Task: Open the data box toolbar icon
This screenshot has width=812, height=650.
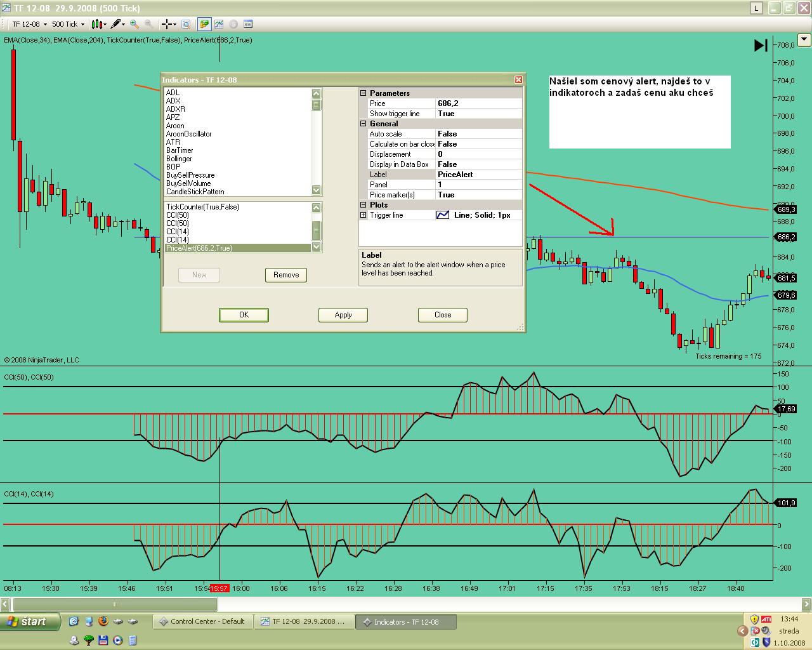Action: tap(248, 24)
